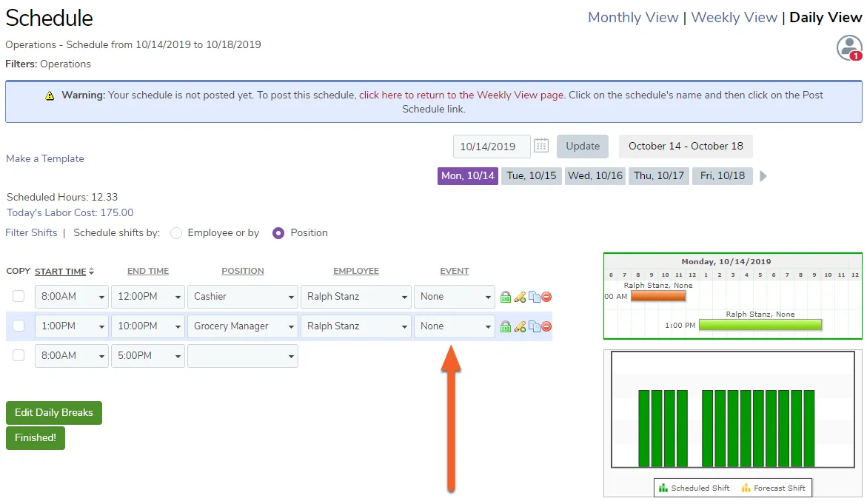The image size is (867, 504).
Task: Click the yellow warning triangle icon
Action: pos(50,95)
